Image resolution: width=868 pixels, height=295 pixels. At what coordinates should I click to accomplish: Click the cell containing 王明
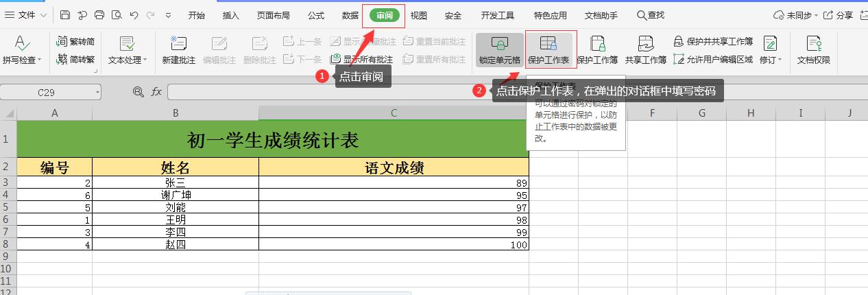[176, 220]
